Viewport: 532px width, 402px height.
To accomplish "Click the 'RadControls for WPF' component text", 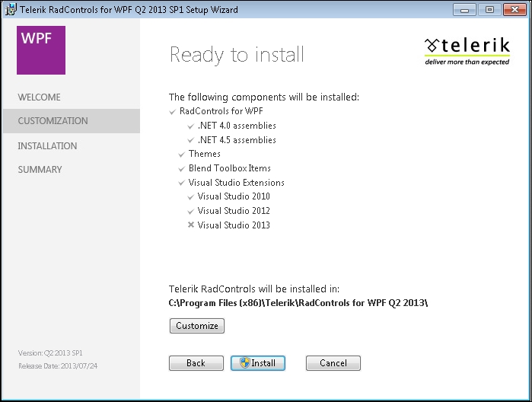I will tap(221, 111).
